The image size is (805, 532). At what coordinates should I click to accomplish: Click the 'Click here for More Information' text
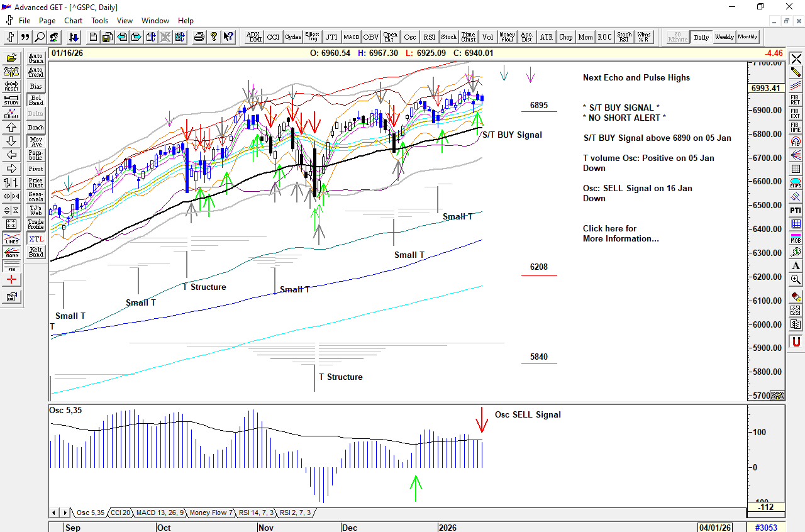point(620,233)
